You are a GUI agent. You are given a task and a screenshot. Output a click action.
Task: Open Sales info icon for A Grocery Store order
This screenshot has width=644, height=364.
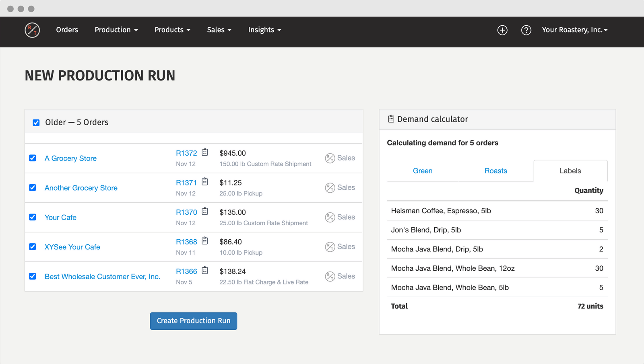click(330, 158)
